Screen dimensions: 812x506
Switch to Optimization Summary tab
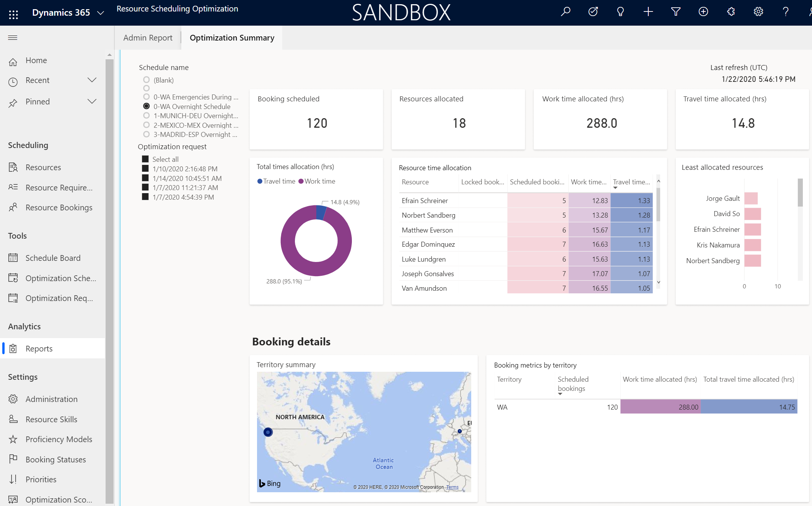[x=232, y=37]
